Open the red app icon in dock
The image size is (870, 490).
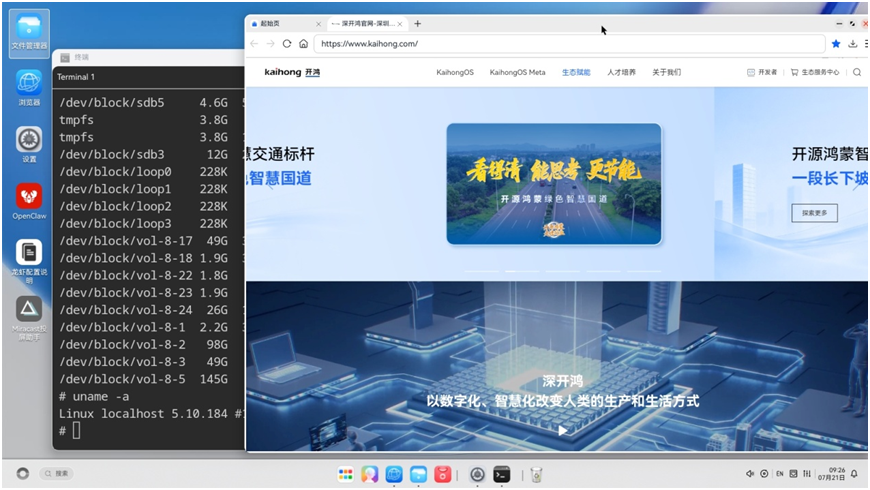pyautogui.click(x=442, y=474)
